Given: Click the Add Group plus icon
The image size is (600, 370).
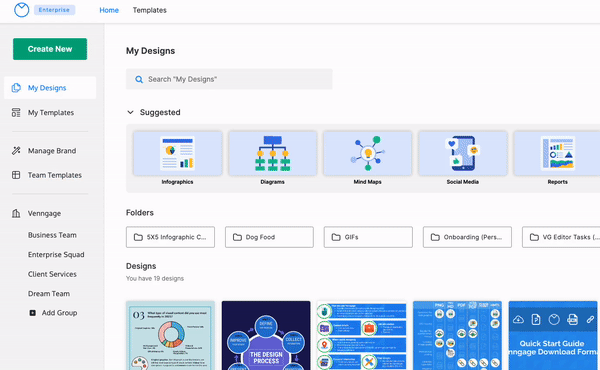Looking at the screenshot, I should [33, 313].
